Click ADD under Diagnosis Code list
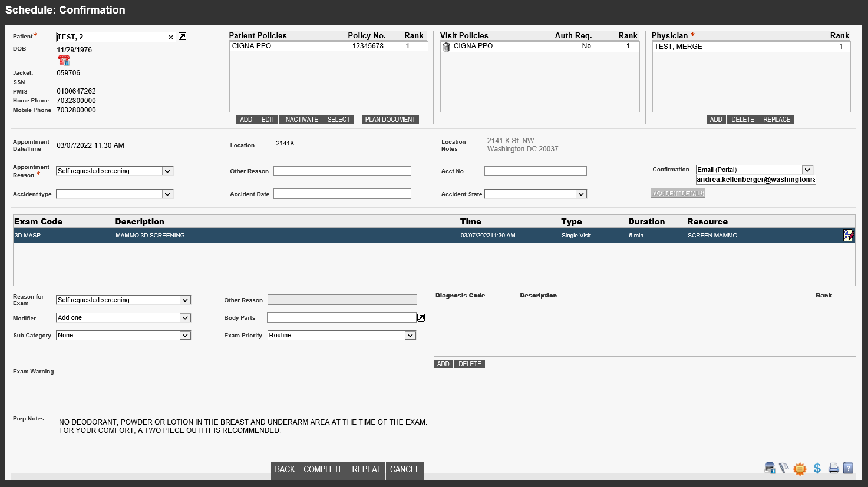Screen dimensions: 868x487 click(x=443, y=364)
